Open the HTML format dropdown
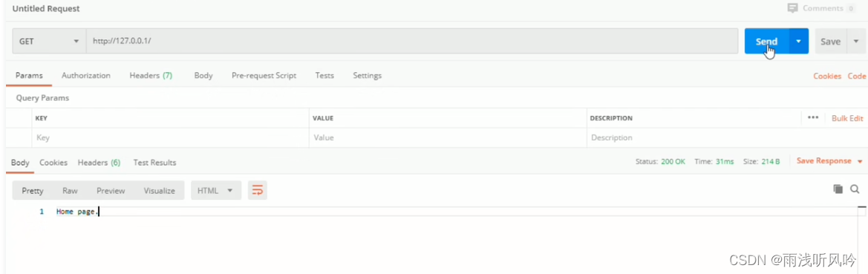The image size is (868, 274). 216,190
